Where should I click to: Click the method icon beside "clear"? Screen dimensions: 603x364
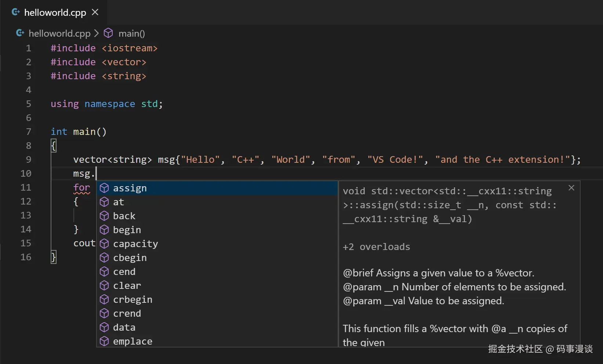(x=104, y=286)
